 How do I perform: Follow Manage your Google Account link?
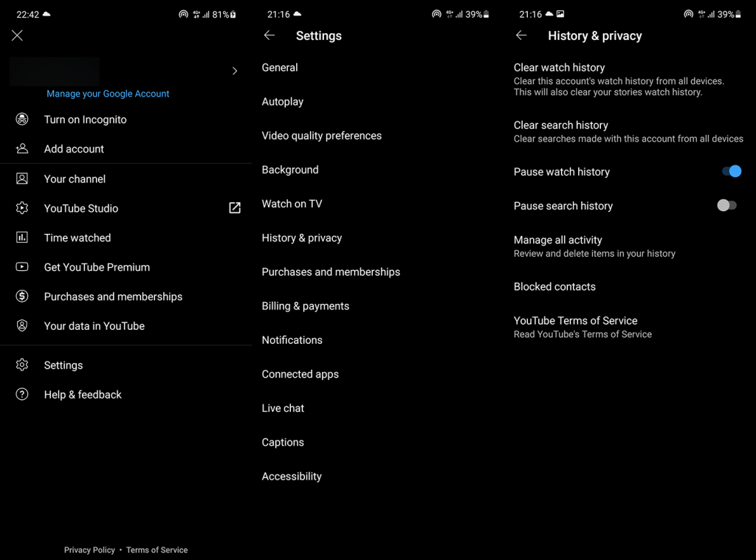pos(108,94)
